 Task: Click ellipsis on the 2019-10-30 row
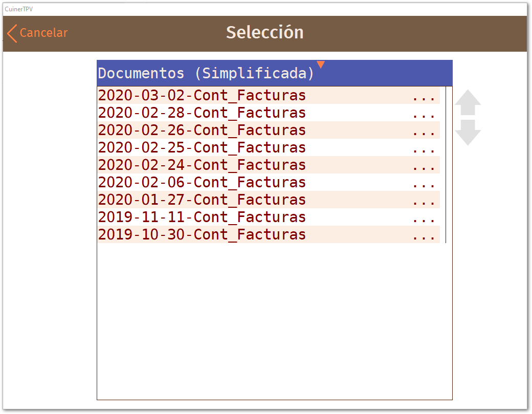(x=424, y=238)
